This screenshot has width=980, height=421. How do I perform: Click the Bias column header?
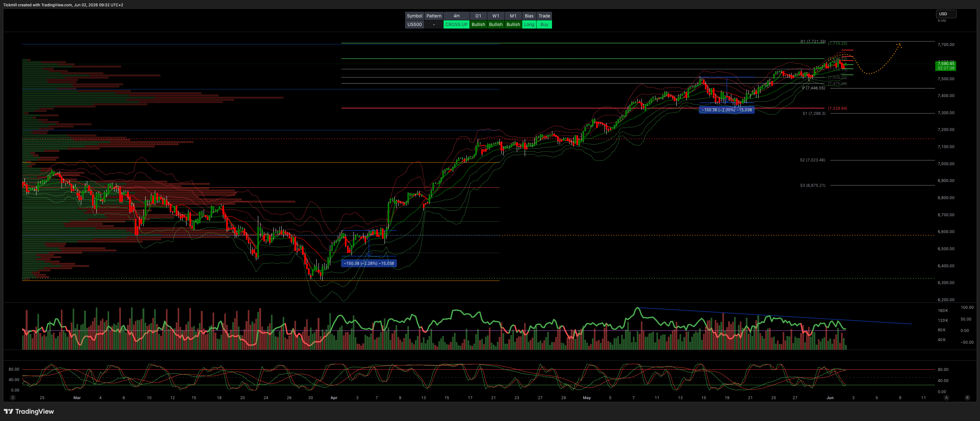[x=529, y=16]
